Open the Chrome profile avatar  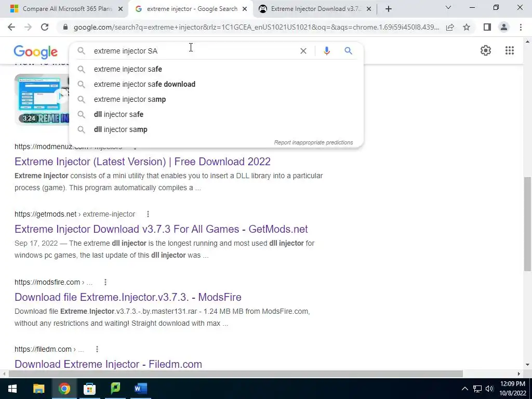pos(504,27)
